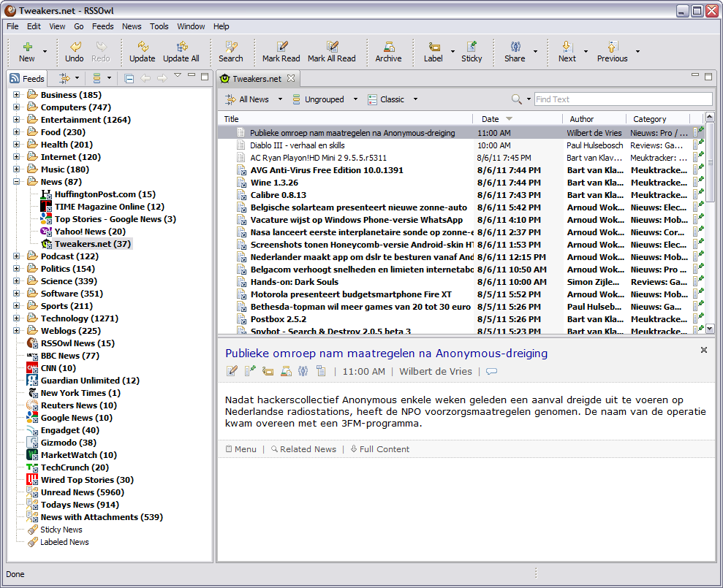Click the share icon in article header

click(303, 371)
